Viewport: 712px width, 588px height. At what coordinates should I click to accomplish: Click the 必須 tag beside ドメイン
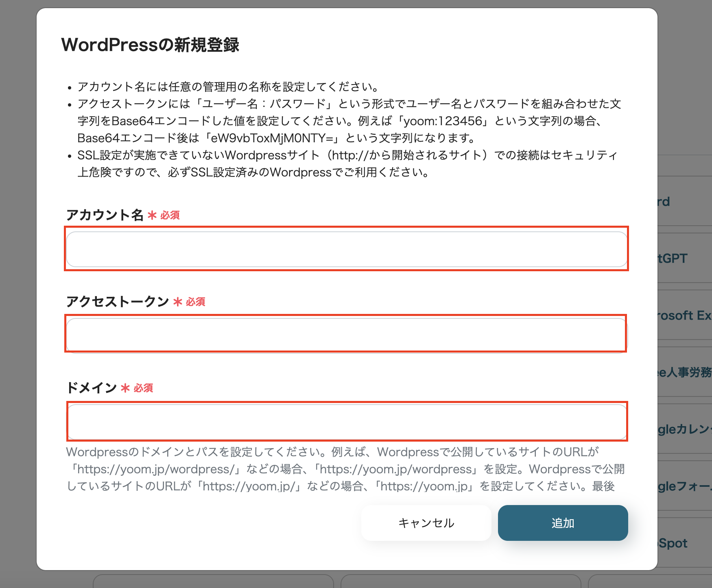[143, 388]
